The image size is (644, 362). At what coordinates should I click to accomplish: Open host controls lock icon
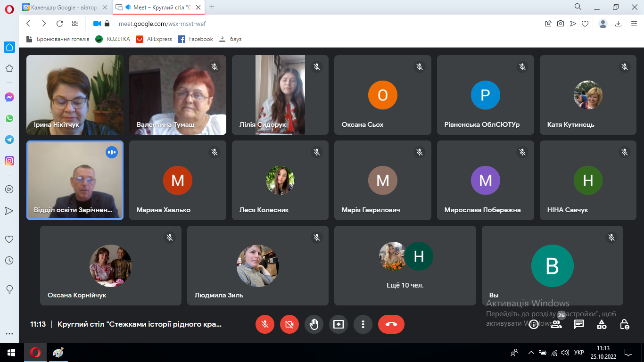tap(624, 324)
